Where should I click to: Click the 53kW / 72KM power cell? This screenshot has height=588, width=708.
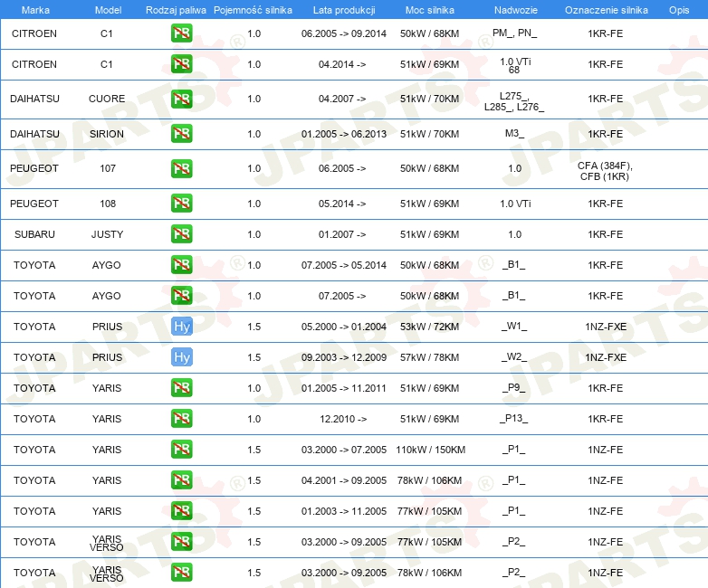click(x=430, y=327)
